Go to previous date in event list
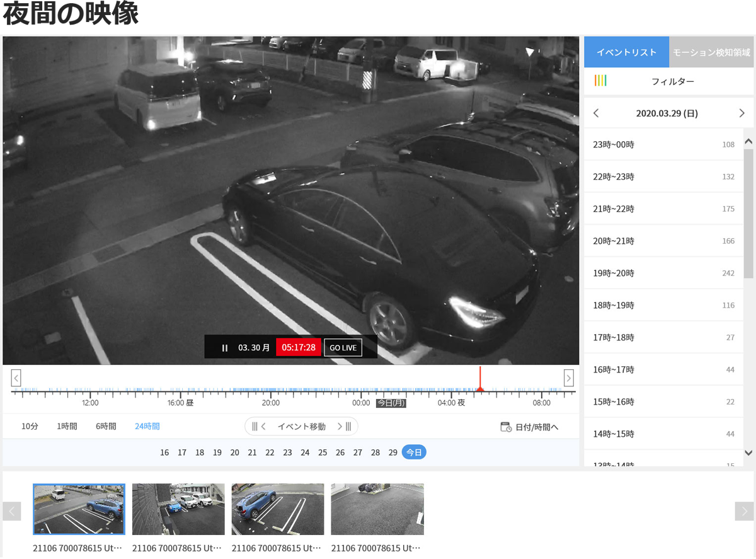The height and width of the screenshot is (559, 756). click(x=596, y=113)
